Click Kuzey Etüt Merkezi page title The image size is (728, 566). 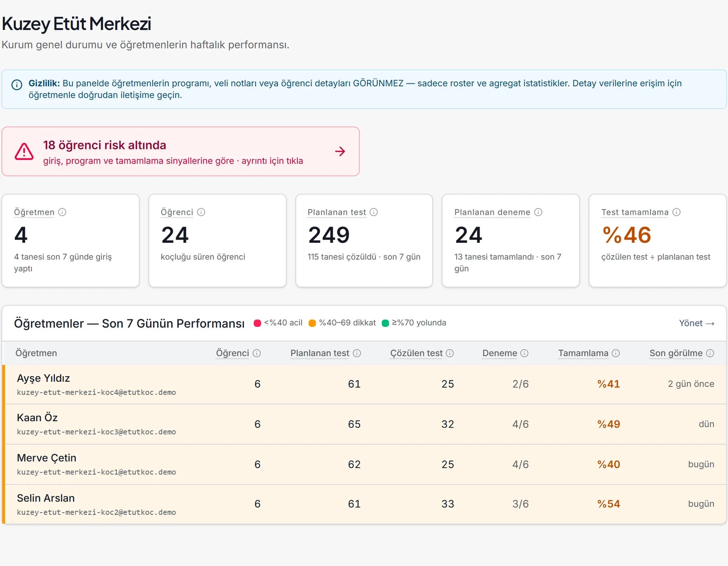tap(76, 24)
